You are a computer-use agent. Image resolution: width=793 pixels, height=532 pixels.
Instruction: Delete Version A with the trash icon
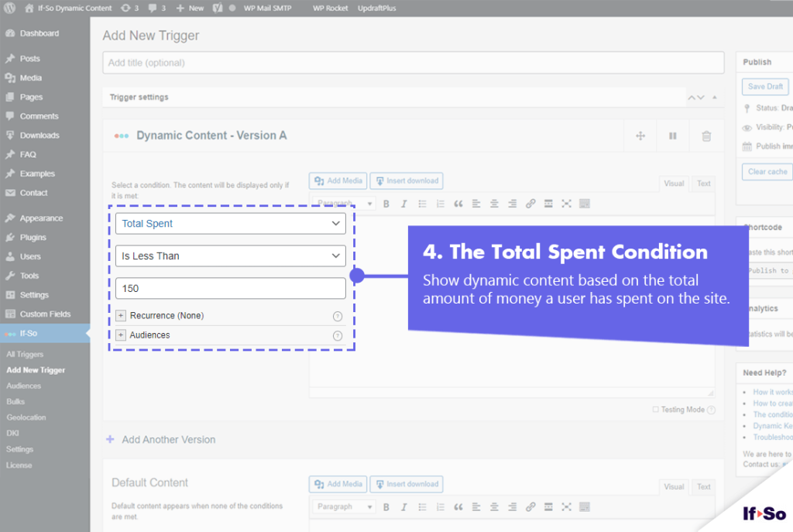point(706,136)
